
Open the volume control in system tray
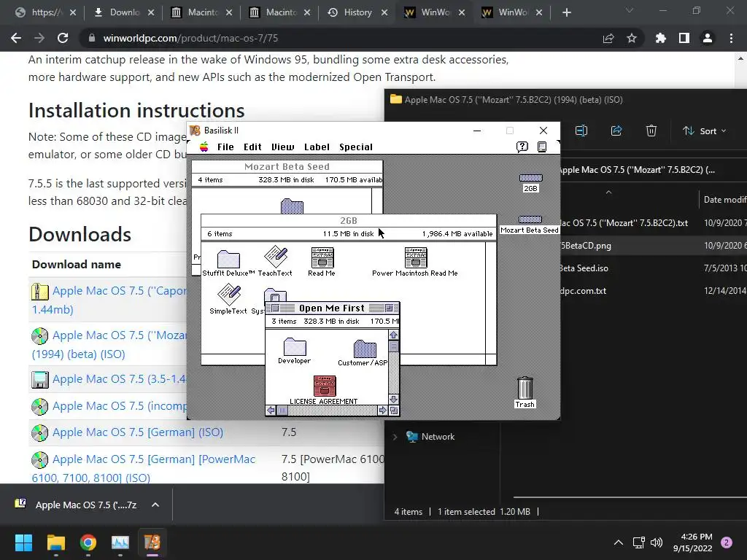[657, 542]
